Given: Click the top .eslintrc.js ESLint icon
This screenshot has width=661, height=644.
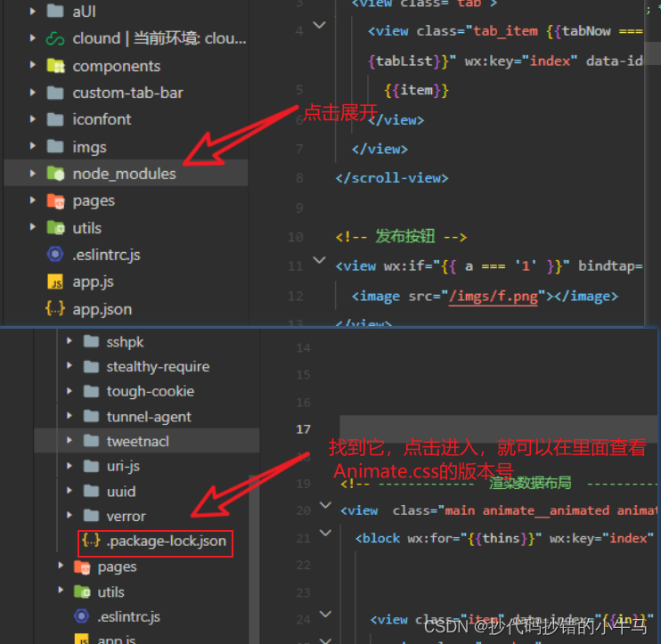Looking at the screenshot, I should (55, 254).
